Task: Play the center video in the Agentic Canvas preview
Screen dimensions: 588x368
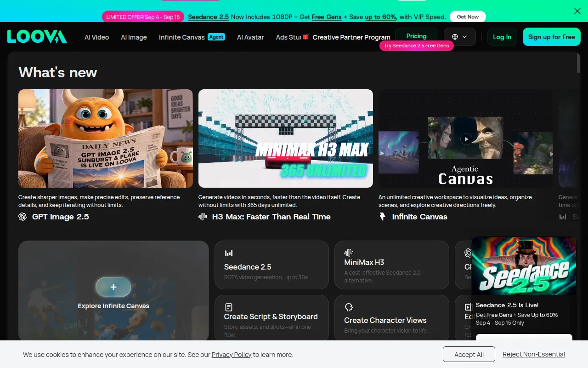Action: click(466, 139)
